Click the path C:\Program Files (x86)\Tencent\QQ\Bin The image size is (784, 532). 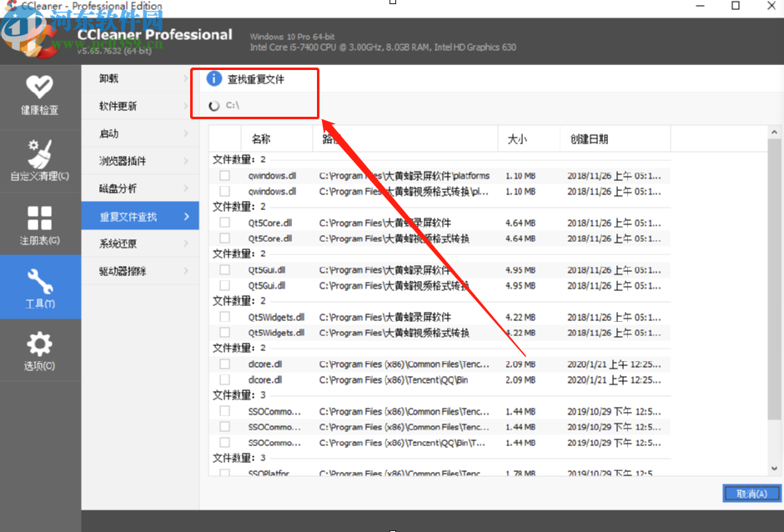point(394,380)
